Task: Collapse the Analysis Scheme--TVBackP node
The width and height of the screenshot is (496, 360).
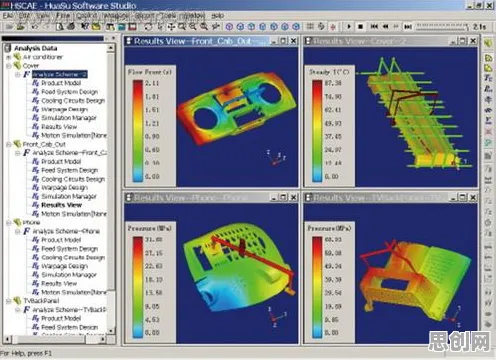Action: click(17, 310)
